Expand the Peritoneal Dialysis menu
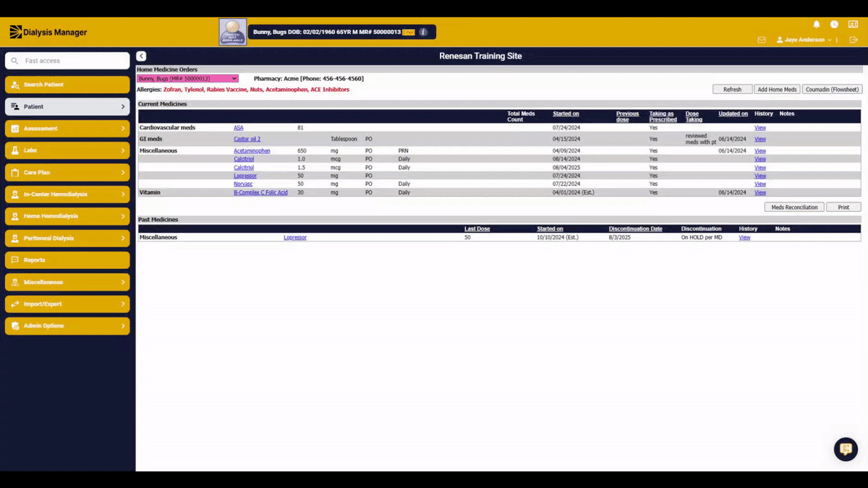 click(x=67, y=238)
